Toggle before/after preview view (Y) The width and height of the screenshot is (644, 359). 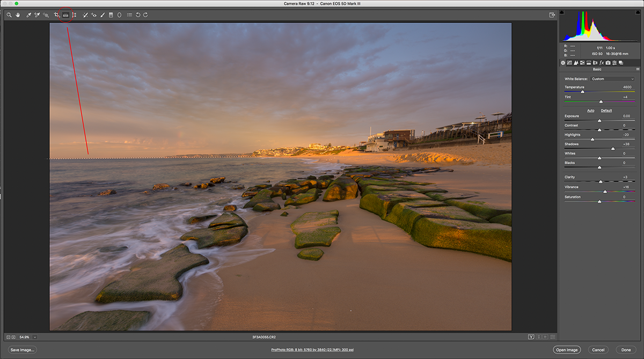(531, 337)
